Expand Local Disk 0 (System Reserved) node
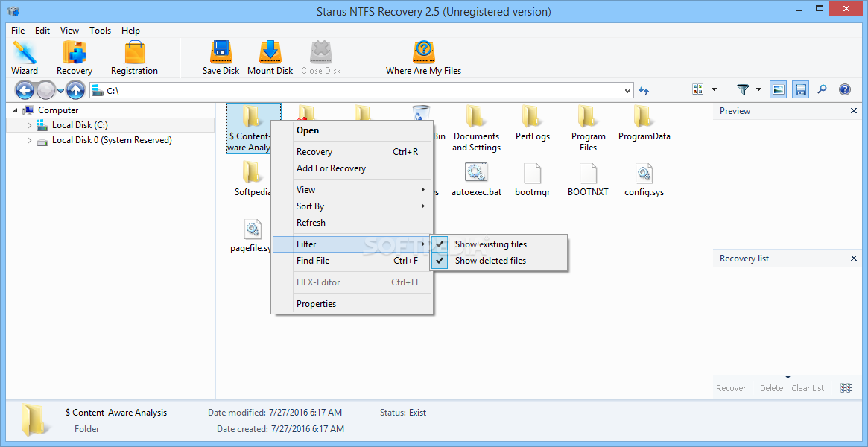This screenshot has height=447, width=868. (29, 141)
